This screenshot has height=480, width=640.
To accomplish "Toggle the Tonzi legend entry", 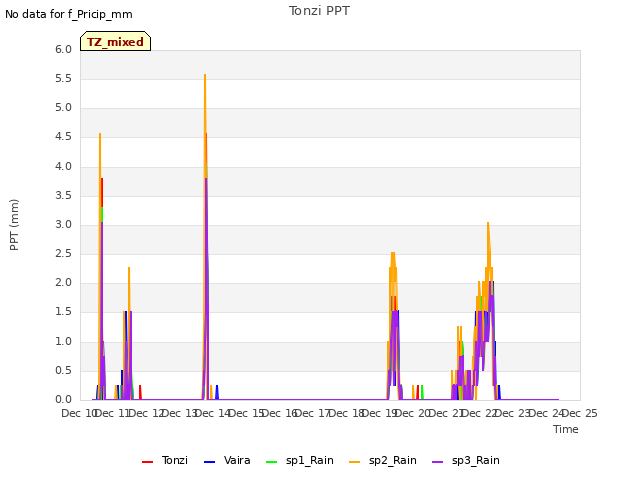I will [165, 460].
